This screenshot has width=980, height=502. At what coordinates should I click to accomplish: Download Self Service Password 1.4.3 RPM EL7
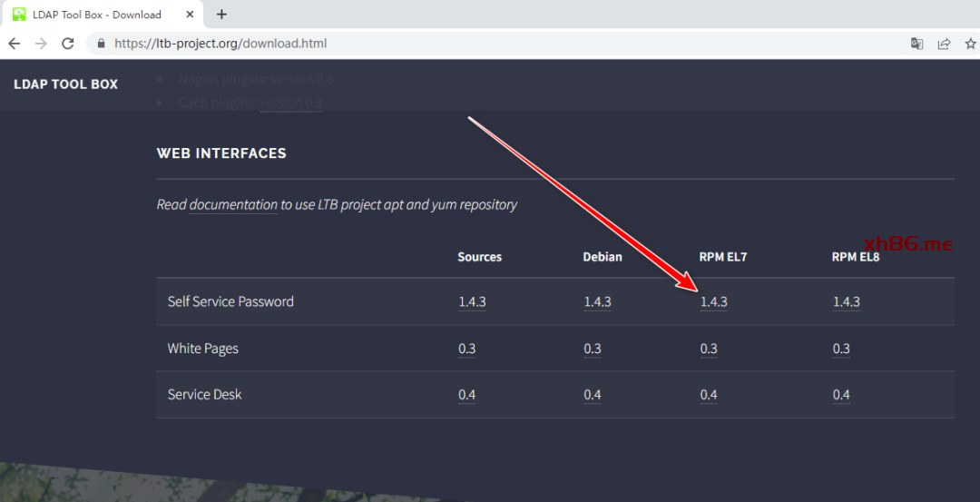(x=714, y=302)
